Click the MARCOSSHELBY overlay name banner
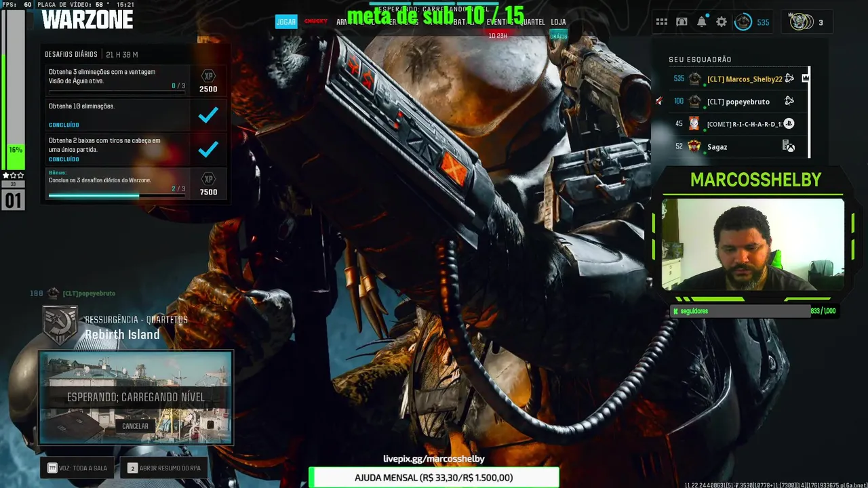This screenshot has width=868, height=488. 755,180
